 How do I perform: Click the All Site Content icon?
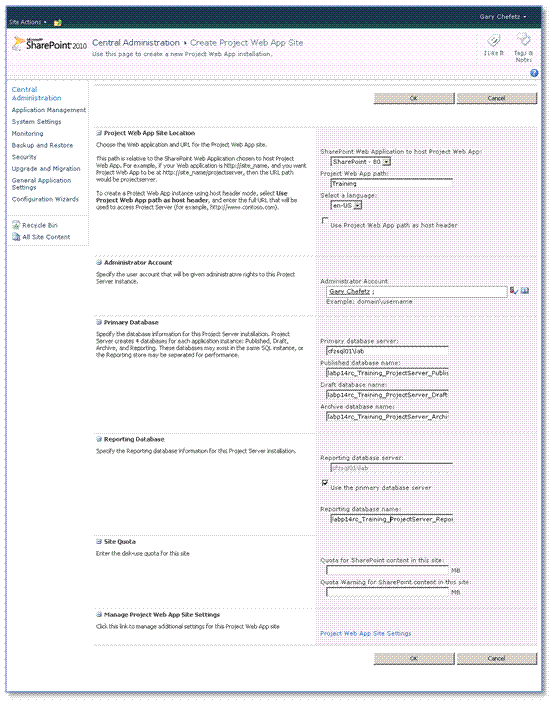tap(16, 237)
